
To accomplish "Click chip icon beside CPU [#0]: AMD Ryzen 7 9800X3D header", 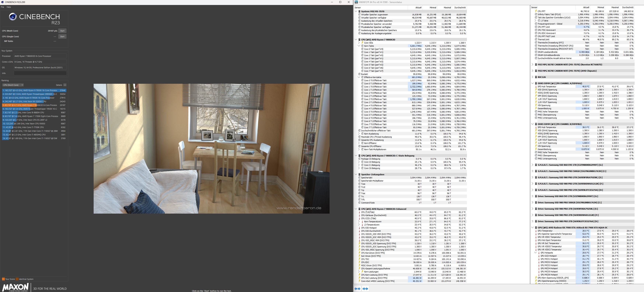I will [359, 39].
